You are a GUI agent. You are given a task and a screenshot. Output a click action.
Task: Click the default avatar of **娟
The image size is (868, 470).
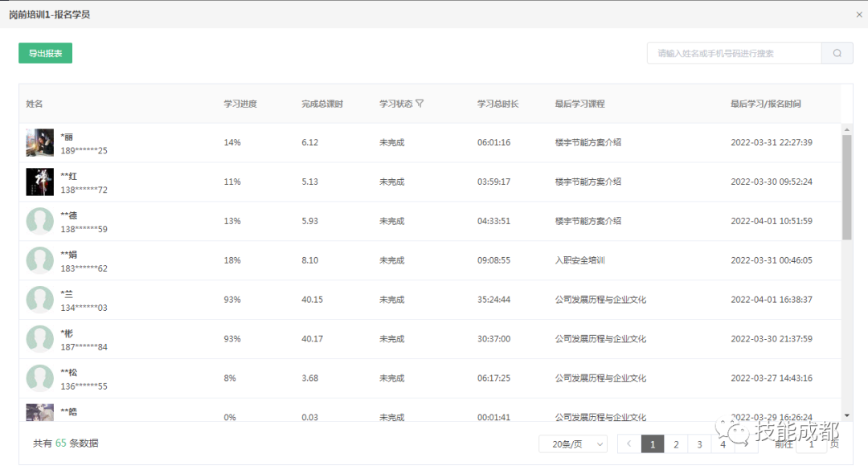point(39,260)
